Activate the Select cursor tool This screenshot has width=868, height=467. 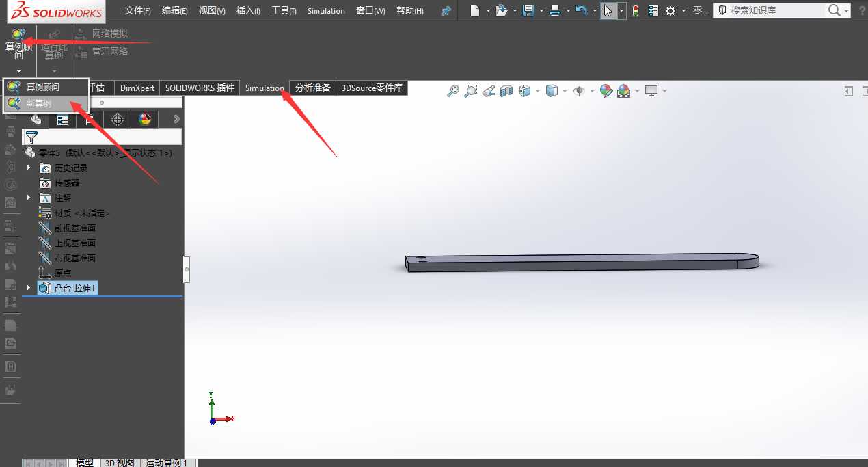608,11
